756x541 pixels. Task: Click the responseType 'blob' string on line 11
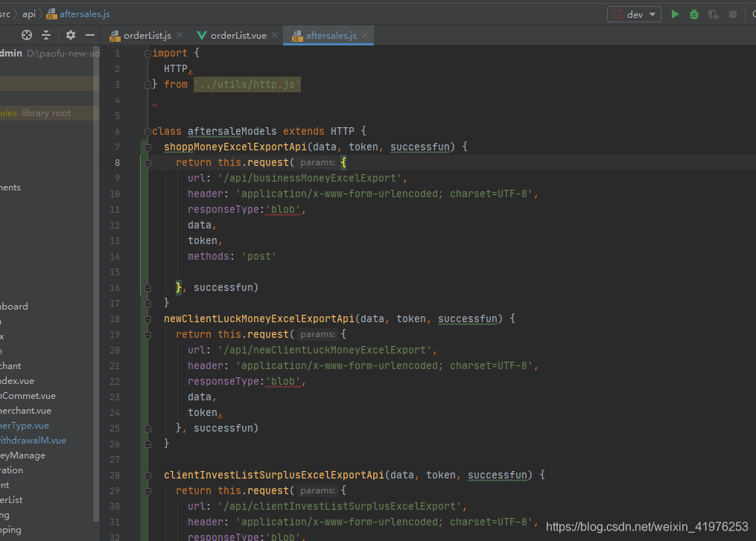[283, 210]
